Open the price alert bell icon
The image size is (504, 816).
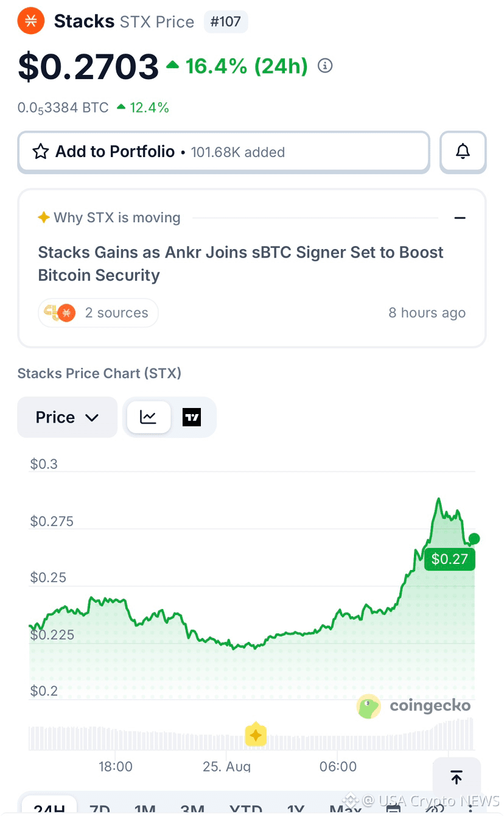pyautogui.click(x=463, y=152)
